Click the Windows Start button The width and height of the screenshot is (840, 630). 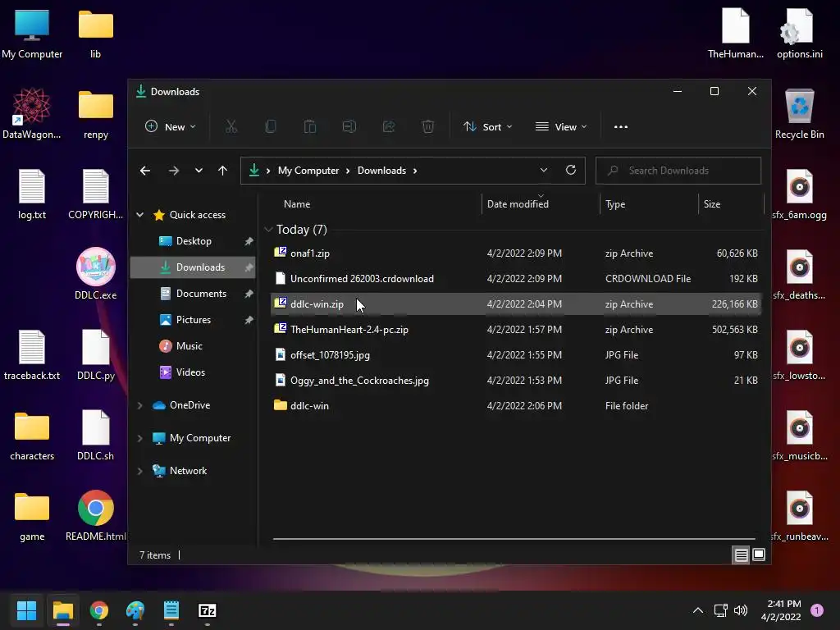[27, 610]
